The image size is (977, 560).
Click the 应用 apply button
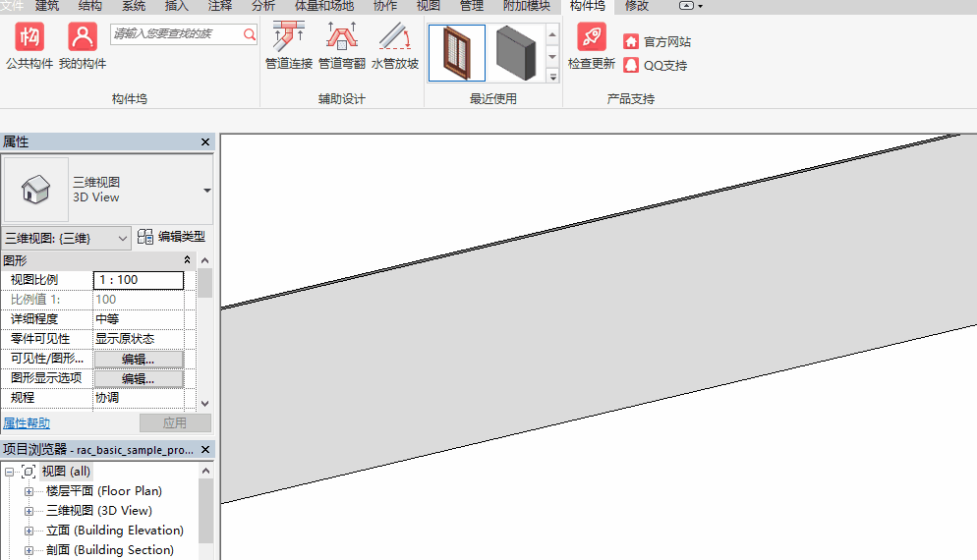click(175, 423)
